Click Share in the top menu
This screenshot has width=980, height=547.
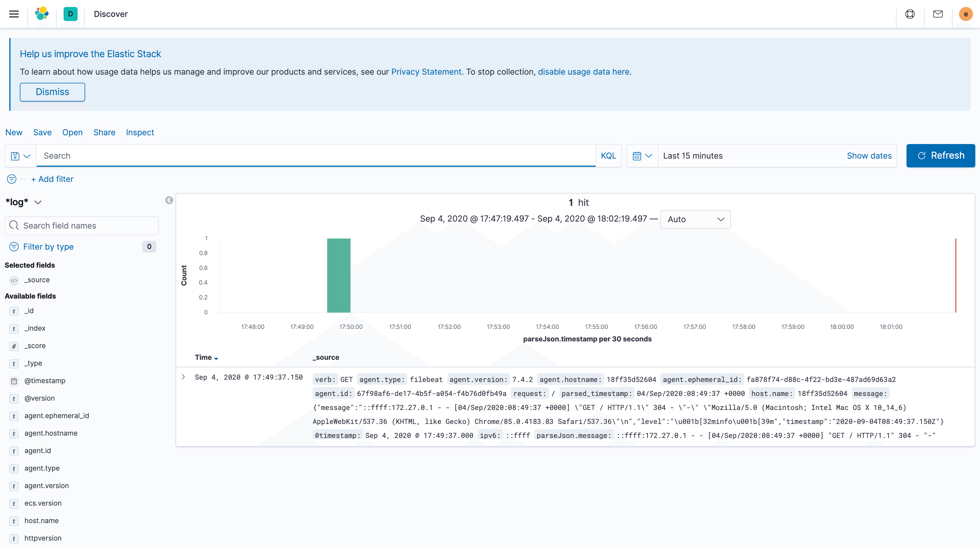click(x=104, y=132)
